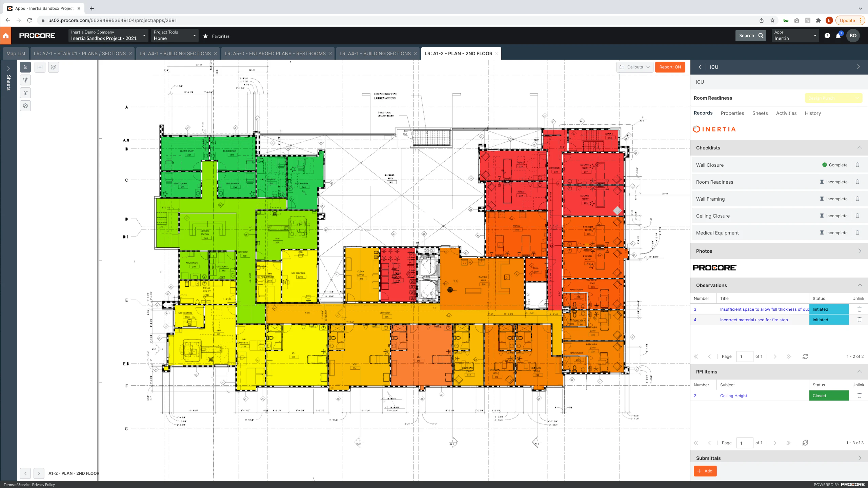Image resolution: width=868 pixels, height=488 pixels.
Task: Open the Callouts dropdown
Action: pyautogui.click(x=634, y=67)
